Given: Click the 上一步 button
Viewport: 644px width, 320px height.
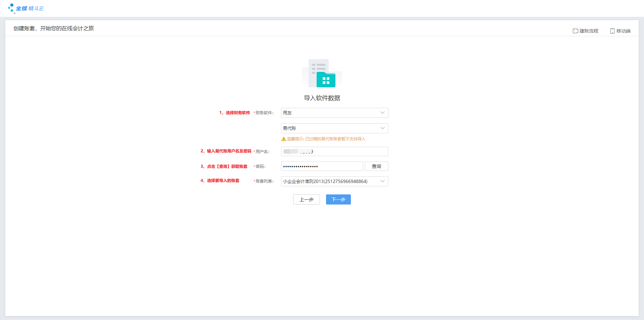Looking at the screenshot, I should click(307, 199).
